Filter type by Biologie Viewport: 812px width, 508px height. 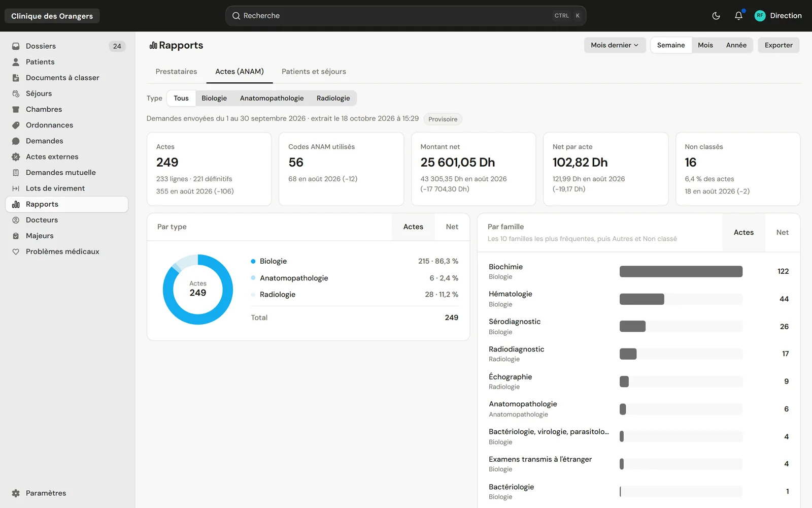tap(214, 98)
